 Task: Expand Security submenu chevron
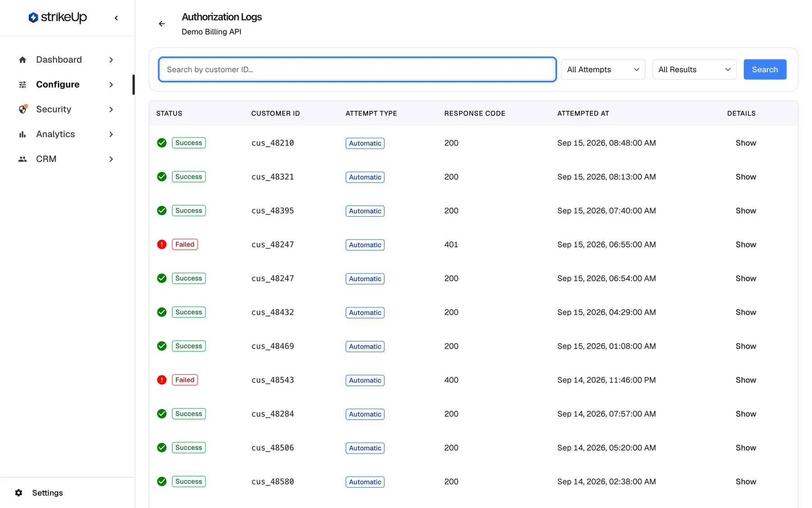(x=111, y=109)
